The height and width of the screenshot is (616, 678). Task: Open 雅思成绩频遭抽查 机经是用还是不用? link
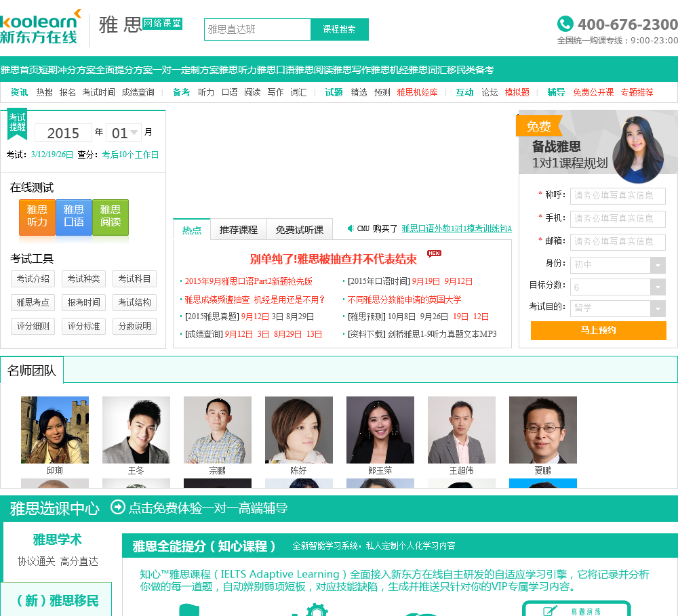[254, 300]
